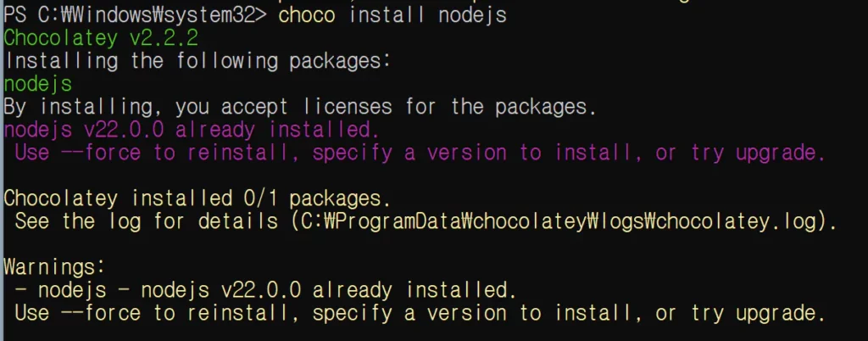The image size is (868, 341).
Task: Click "Chocolatey installed 0/1 packages" summary line
Action: tap(197, 199)
